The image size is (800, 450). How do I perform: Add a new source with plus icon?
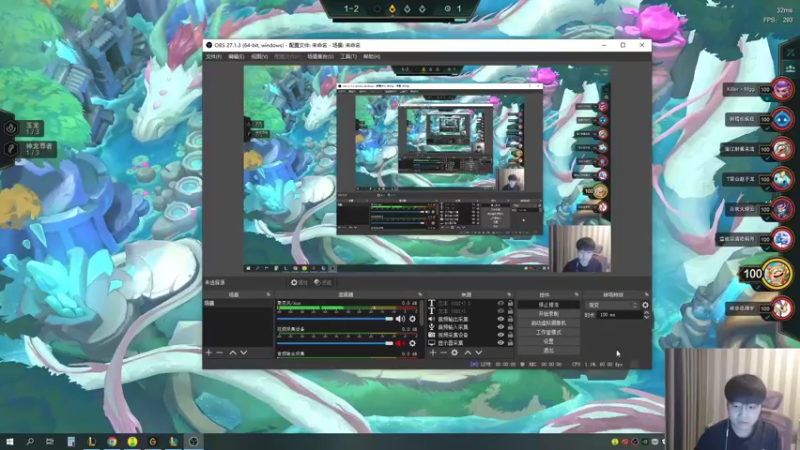click(x=433, y=353)
